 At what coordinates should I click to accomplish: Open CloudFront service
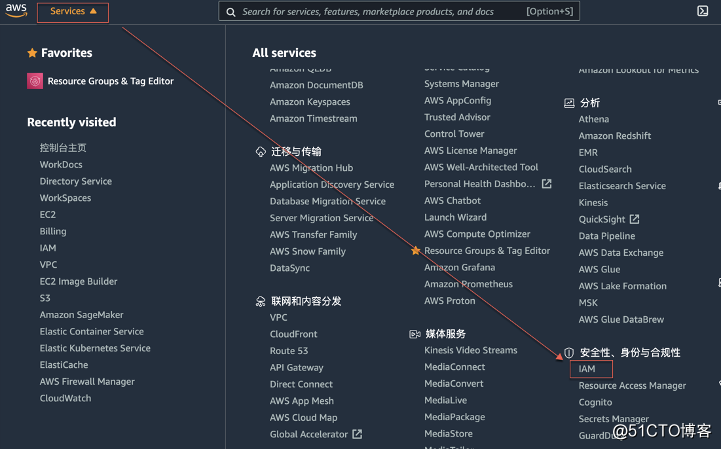(x=293, y=334)
